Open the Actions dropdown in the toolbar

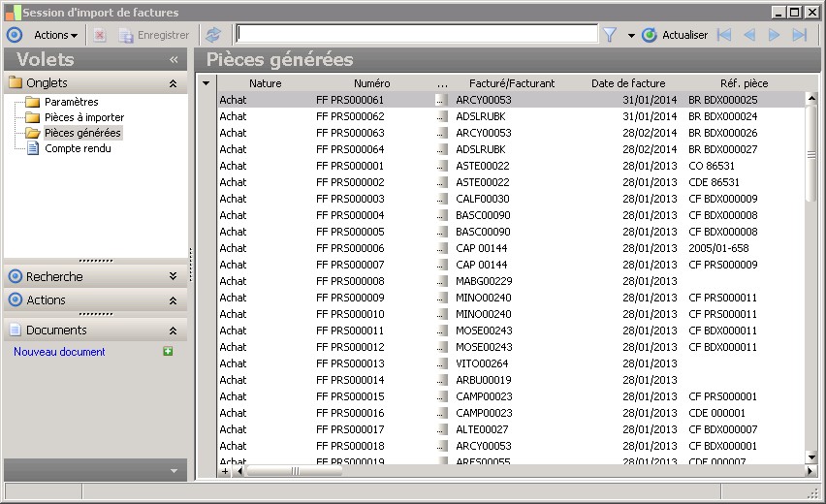click(x=55, y=35)
